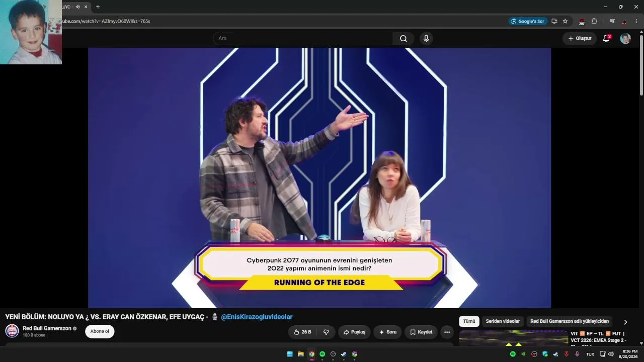Click the page vertical scrollbar thumb
Image resolution: width=644 pixels, height=362 pixels.
[x=641, y=65]
